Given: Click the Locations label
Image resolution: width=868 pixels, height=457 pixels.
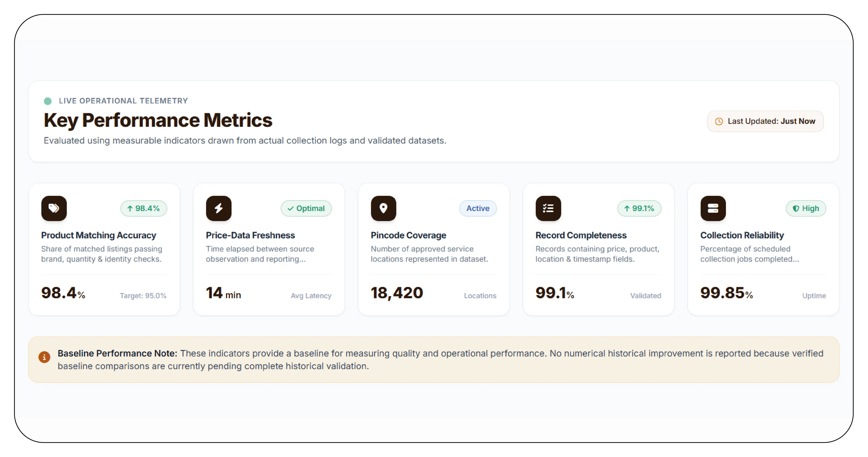Looking at the screenshot, I should [480, 296].
